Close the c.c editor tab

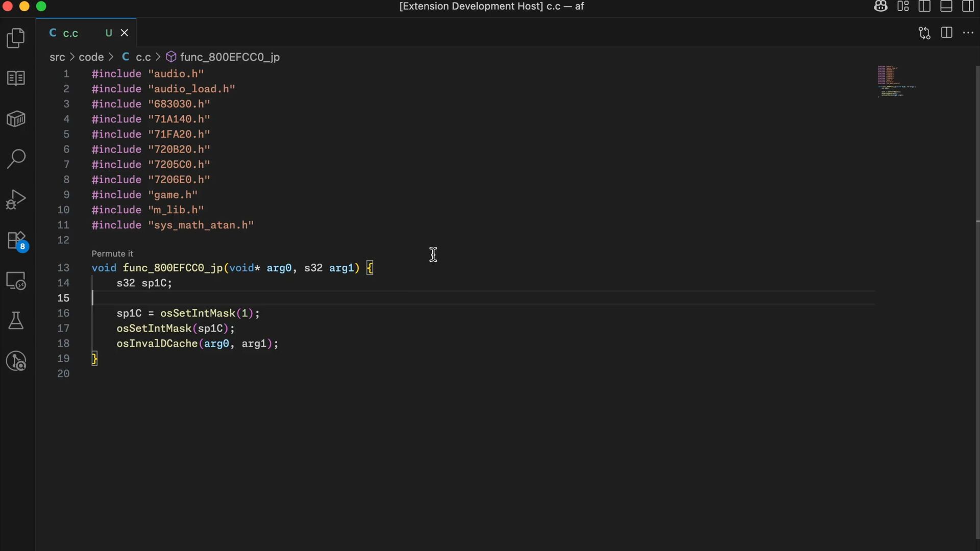(125, 33)
